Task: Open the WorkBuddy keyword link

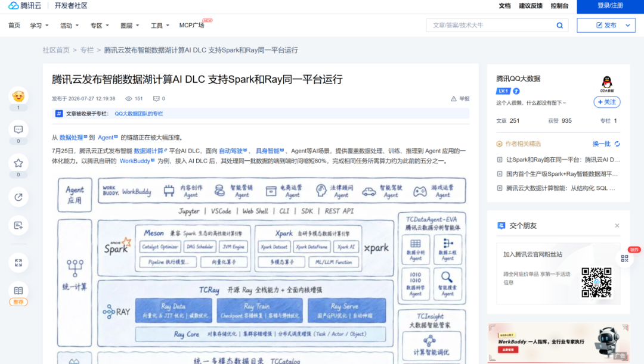Action: point(137,161)
